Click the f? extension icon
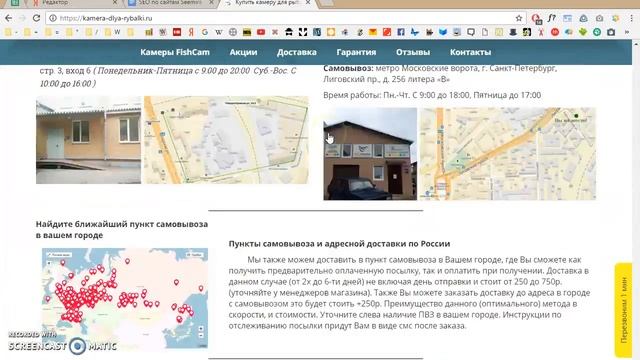Viewport: 640px width, 360px height. 552,18
